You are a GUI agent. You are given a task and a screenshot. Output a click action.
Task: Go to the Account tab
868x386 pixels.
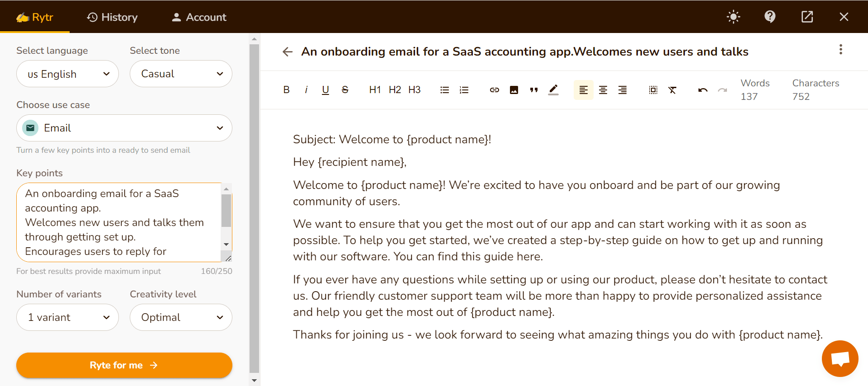(199, 17)
